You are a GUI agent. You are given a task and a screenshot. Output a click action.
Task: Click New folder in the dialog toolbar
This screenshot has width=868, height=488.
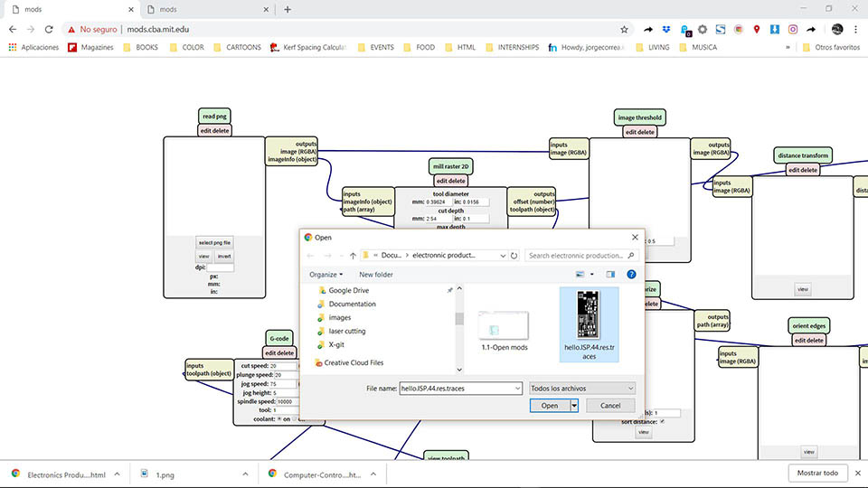coord(375,274)
